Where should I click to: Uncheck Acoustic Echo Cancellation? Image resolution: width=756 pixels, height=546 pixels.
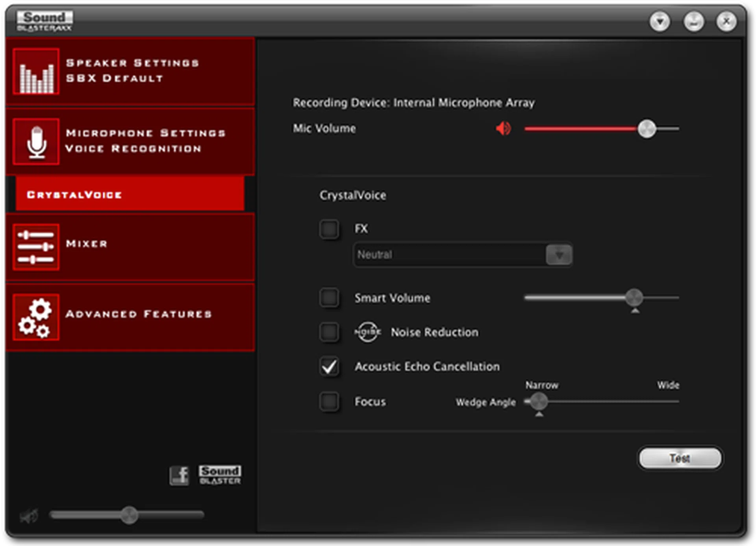coord(329,366)
